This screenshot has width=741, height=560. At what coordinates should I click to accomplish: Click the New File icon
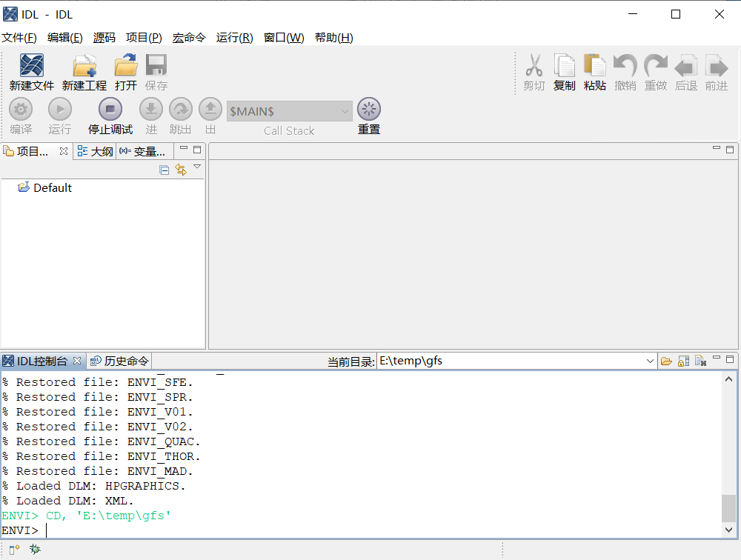point(32,65)
